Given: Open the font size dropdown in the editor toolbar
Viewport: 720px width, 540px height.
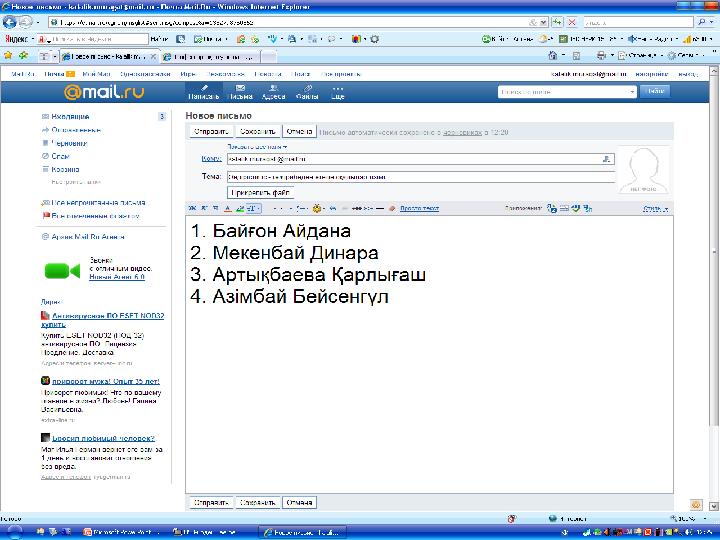Looking at the screenshot, I should tap(253, 208).
